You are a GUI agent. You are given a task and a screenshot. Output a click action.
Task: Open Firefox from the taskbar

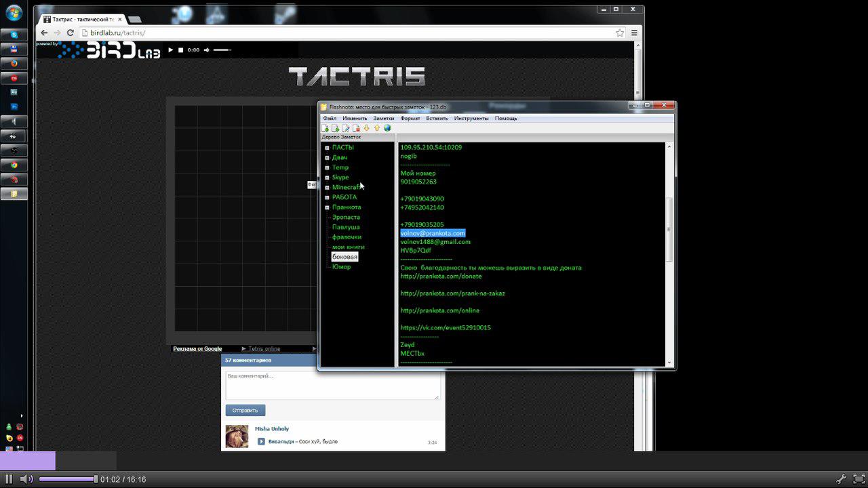[x=14, y=64]
